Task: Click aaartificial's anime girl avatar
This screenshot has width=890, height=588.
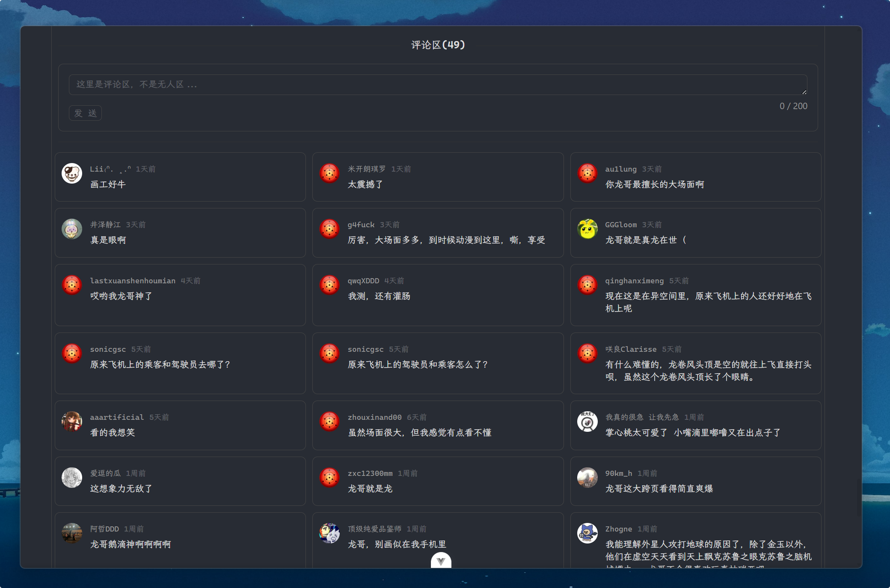Action: [x=72, y=422]
